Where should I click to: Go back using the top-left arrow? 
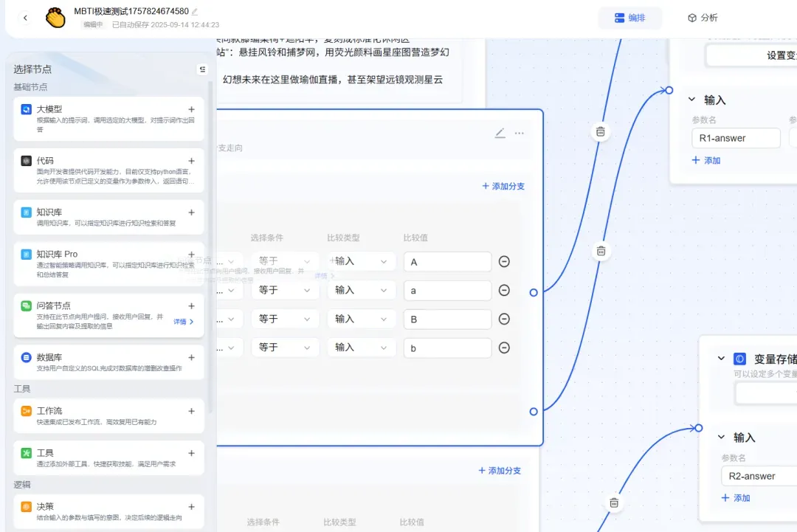click(25, 18)
